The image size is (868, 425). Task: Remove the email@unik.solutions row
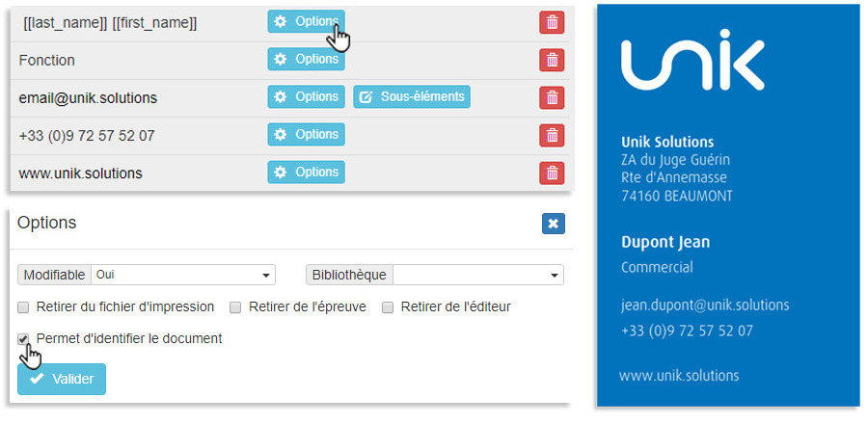pyautogui.click(x=551, y=97)
